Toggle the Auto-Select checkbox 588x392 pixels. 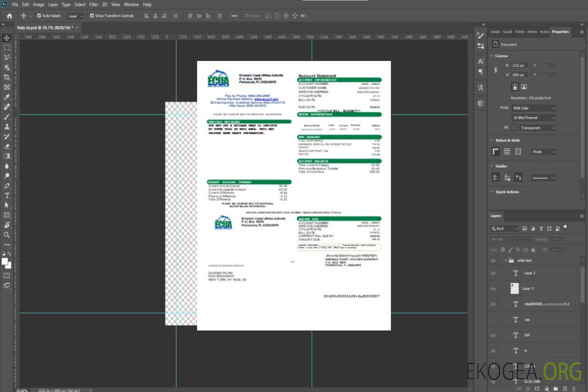(39, 16)
